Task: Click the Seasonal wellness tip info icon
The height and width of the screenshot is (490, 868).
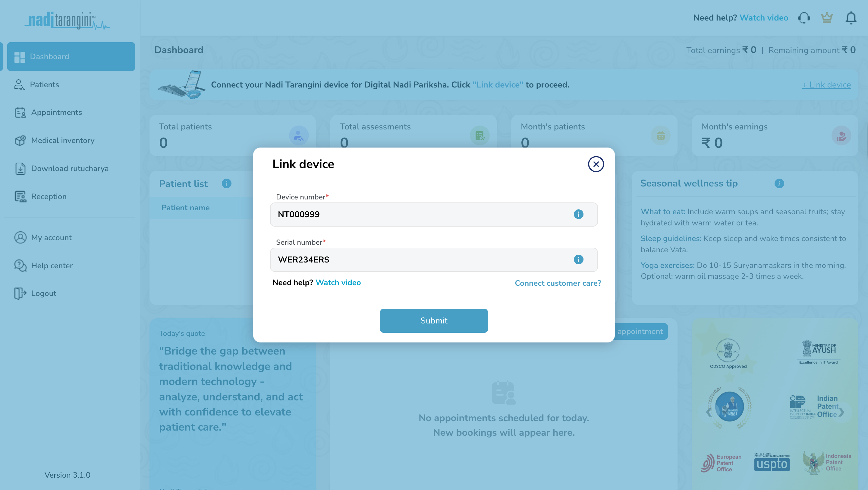Action: pos(779,183)
